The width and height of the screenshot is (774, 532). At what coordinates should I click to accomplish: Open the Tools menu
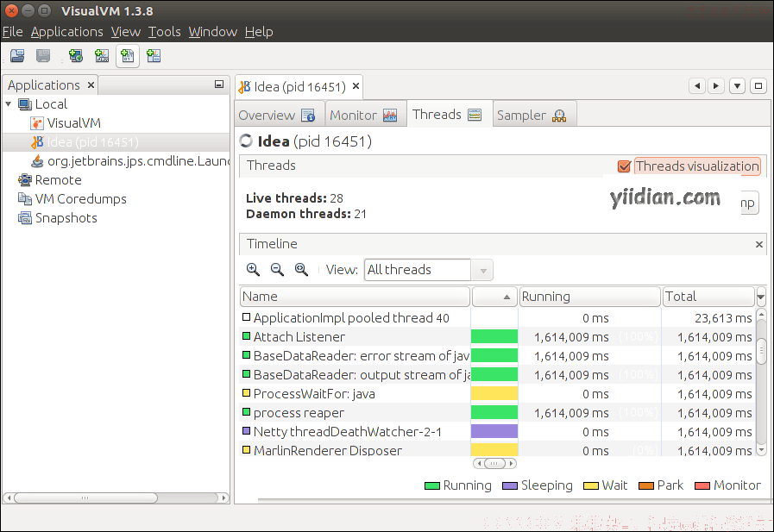tap(164, 32)
